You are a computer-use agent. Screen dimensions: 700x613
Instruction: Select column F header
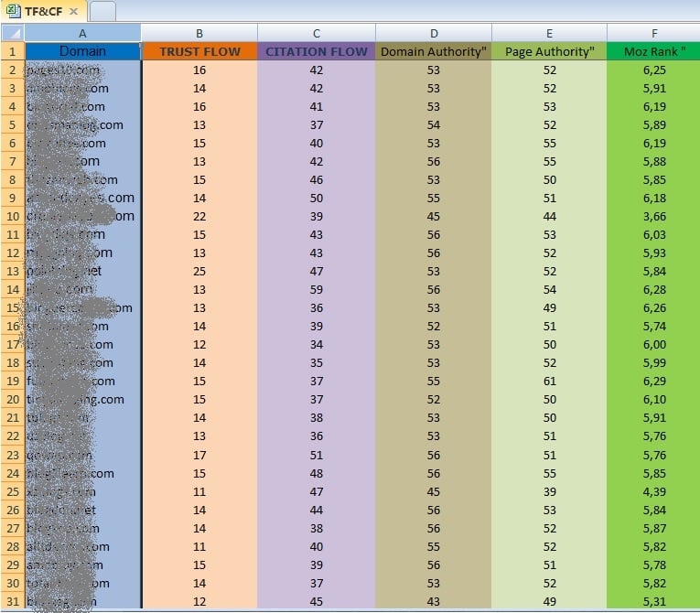653,33
